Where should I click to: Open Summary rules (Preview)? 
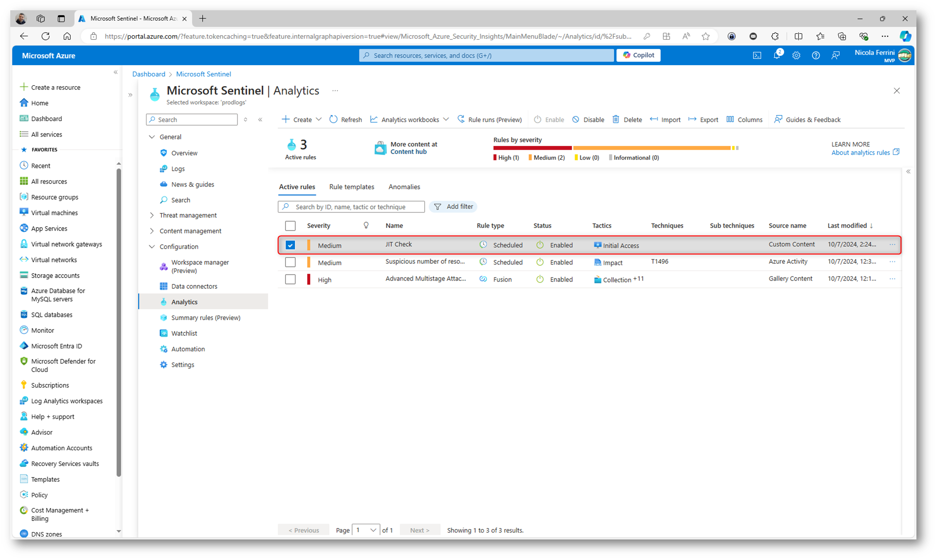(x=206, y=318)
